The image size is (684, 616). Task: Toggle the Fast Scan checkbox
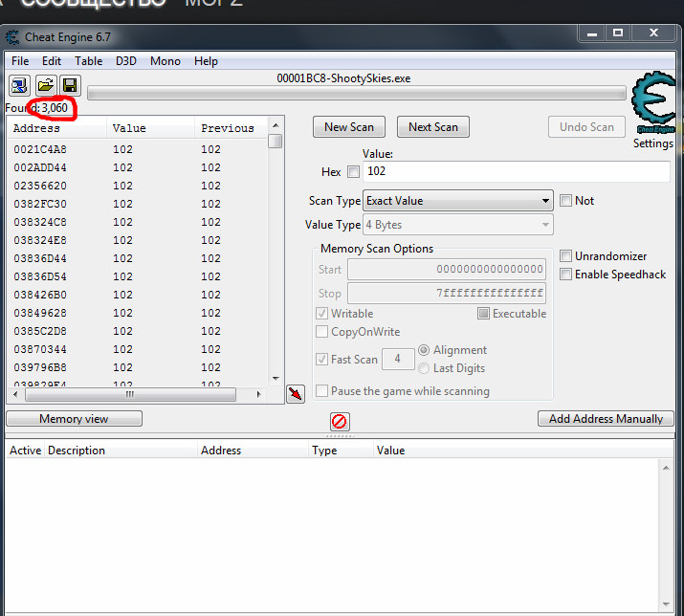point(322,360)
